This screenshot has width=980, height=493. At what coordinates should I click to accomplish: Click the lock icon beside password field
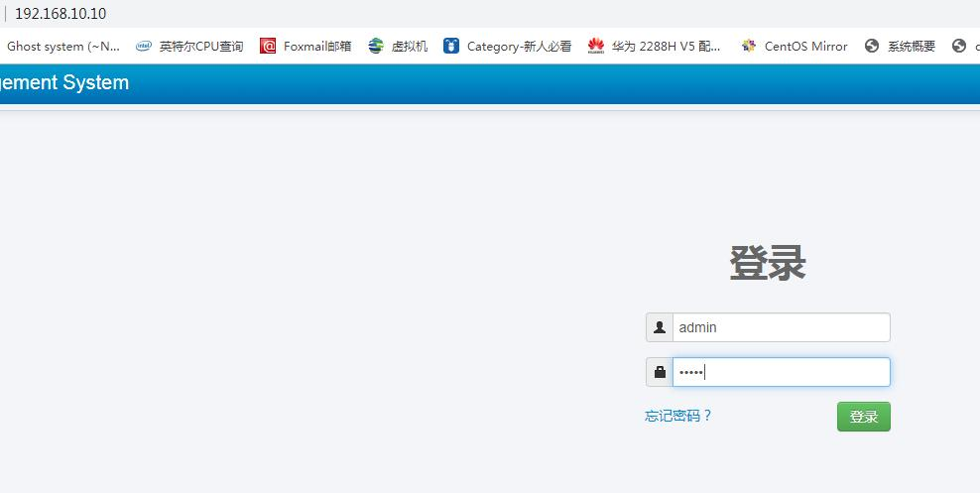[x=660, y=372]
